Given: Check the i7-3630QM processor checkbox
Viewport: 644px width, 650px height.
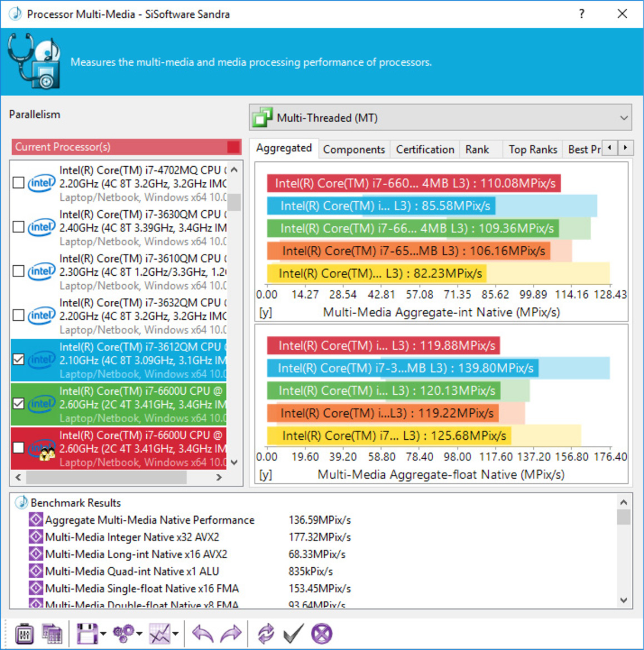Looking at the screenshot, I should click(x=18, y=227).
